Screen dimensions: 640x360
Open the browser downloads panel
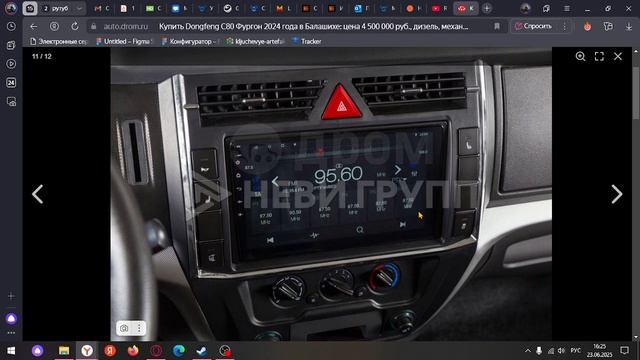coord(629,27)
